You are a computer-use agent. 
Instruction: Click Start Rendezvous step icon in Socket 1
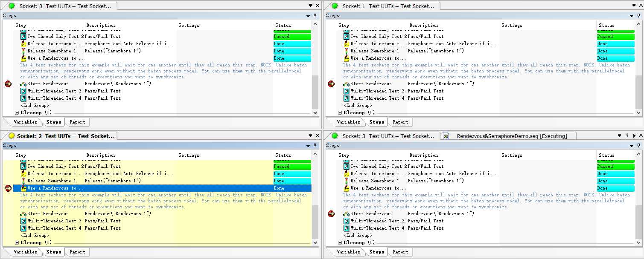347,84
